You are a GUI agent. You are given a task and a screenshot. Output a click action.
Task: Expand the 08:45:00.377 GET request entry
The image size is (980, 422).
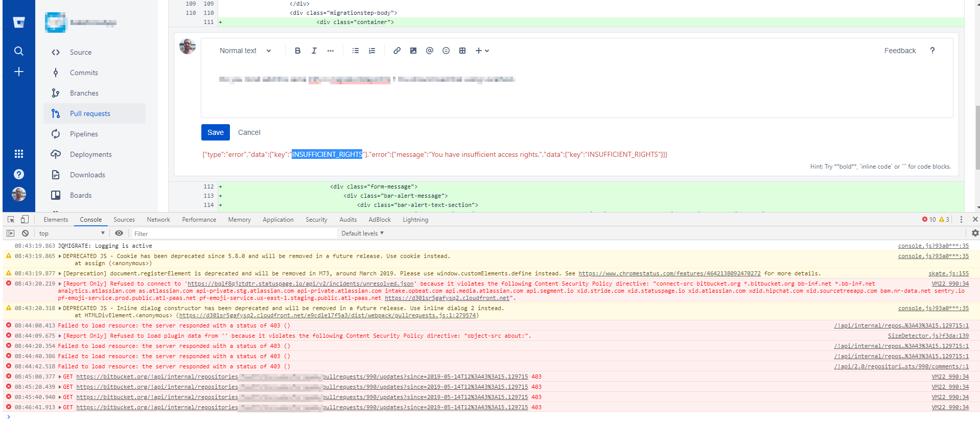pos(60,377)
